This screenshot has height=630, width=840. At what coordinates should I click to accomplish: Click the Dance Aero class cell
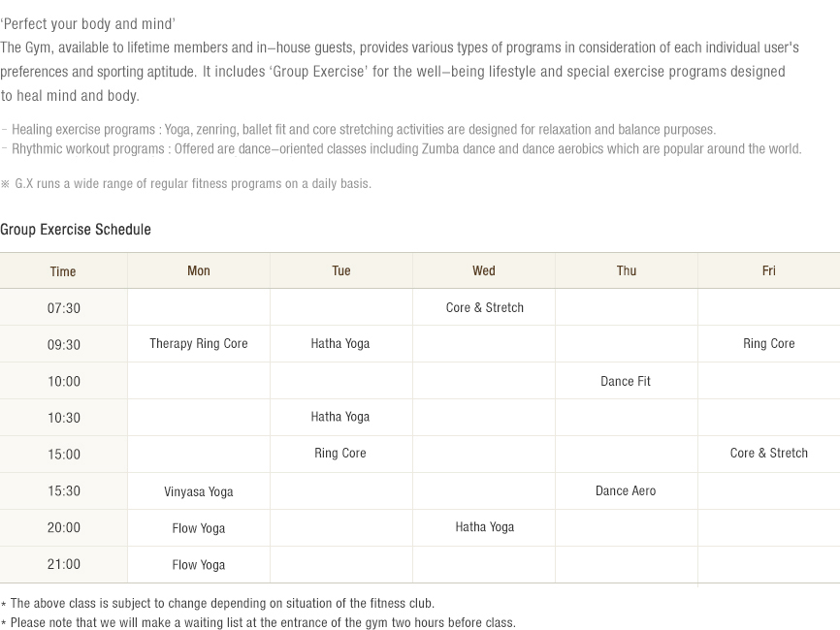[x=626, y=491]
